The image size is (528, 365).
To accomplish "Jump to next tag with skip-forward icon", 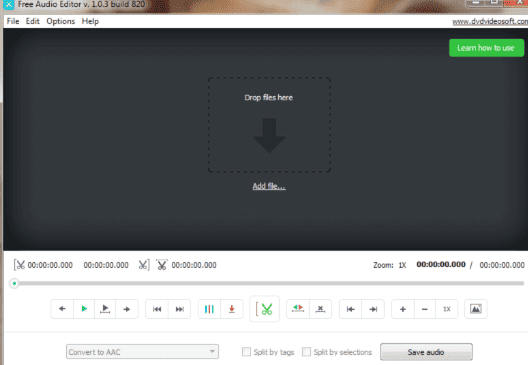I will point(179,309).
